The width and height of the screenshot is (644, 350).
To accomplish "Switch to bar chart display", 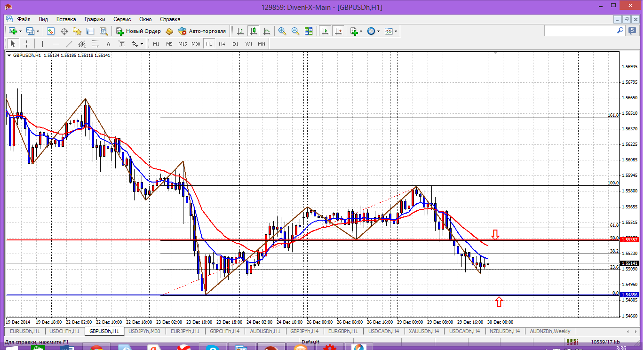I will (x=240, y=31).
